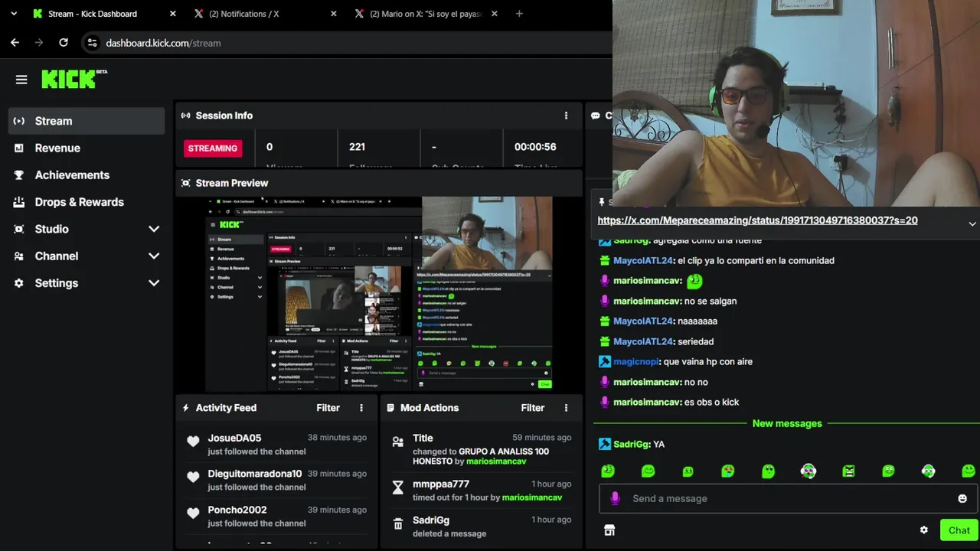
Task: Reload the dashboard page
Action: (64, 43)
